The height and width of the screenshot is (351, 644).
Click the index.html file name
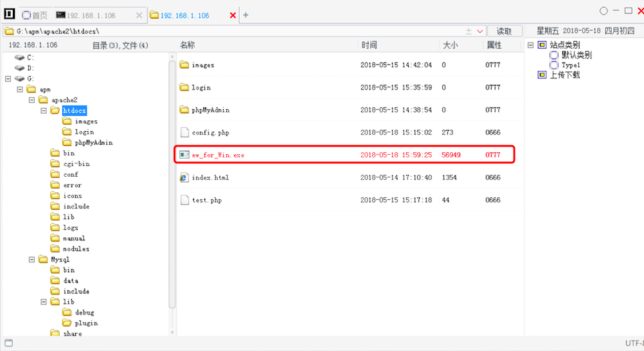[x=210, y=177]
